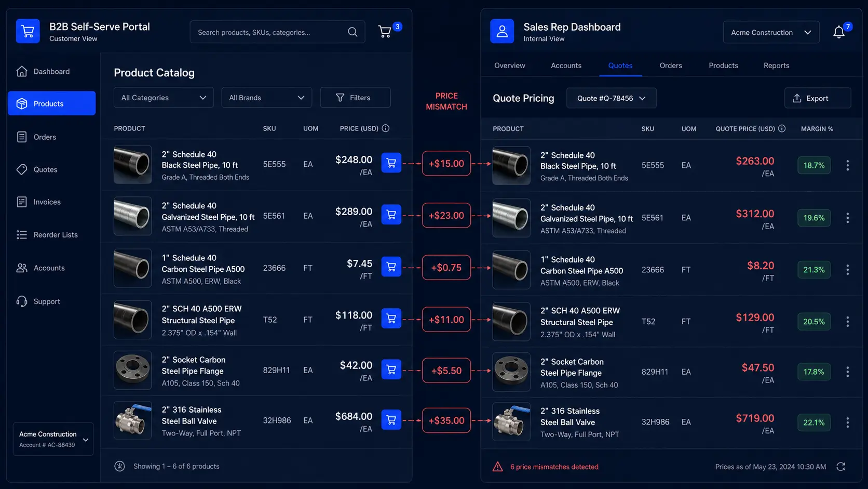Open row menu for 32H986 quote line

pos(848,422)
